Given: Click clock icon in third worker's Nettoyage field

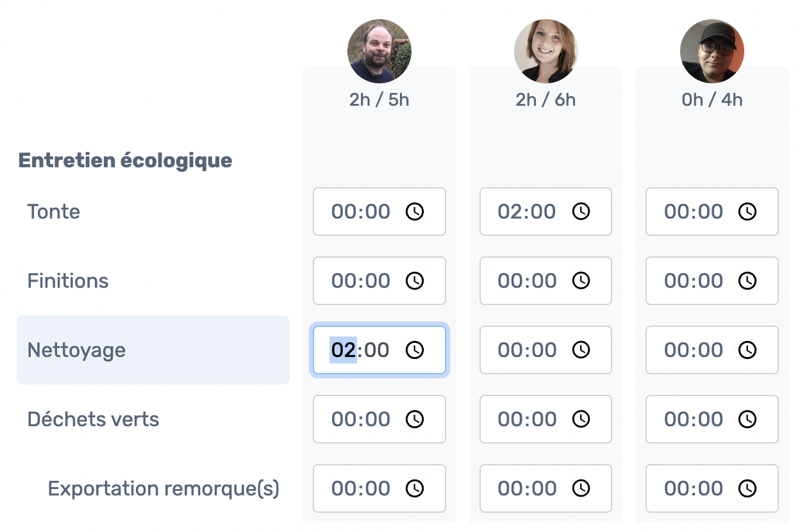Looking at the screenshot, I should point(747,350).
